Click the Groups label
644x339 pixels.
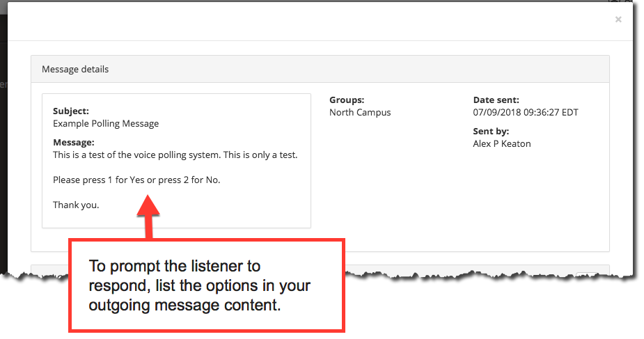[x=347, y=100]
